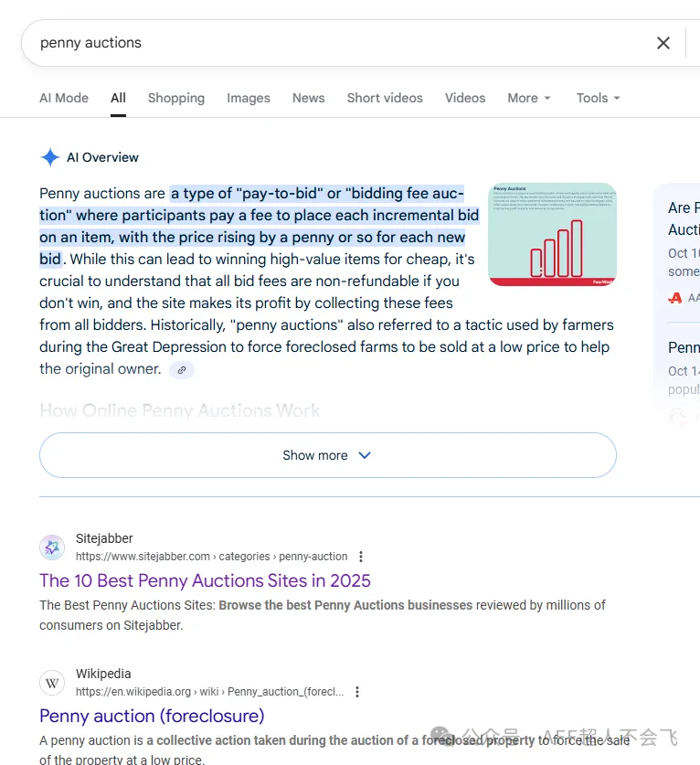Screen dimensions: 700x765
Task: Click the red logo in side card
Action: [675, 298]
